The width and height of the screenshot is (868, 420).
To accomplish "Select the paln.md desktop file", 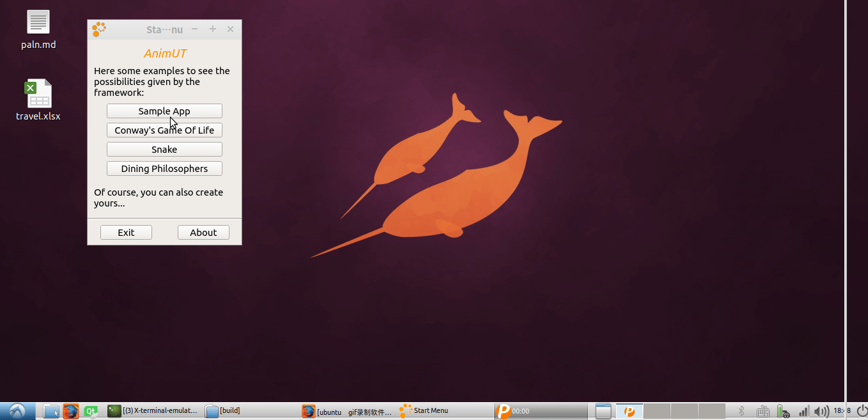I will 38,30.
